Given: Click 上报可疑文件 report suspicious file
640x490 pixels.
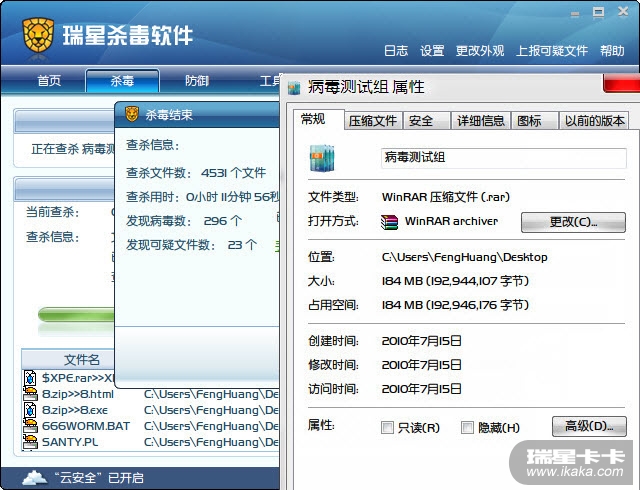Looking at the screenshot, I should point(552,51).
